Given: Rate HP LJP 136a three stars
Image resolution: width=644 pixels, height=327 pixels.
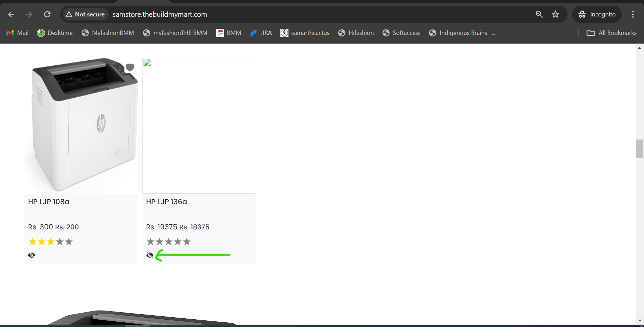Looking at the screenshot, I should (x=169, y=241).
